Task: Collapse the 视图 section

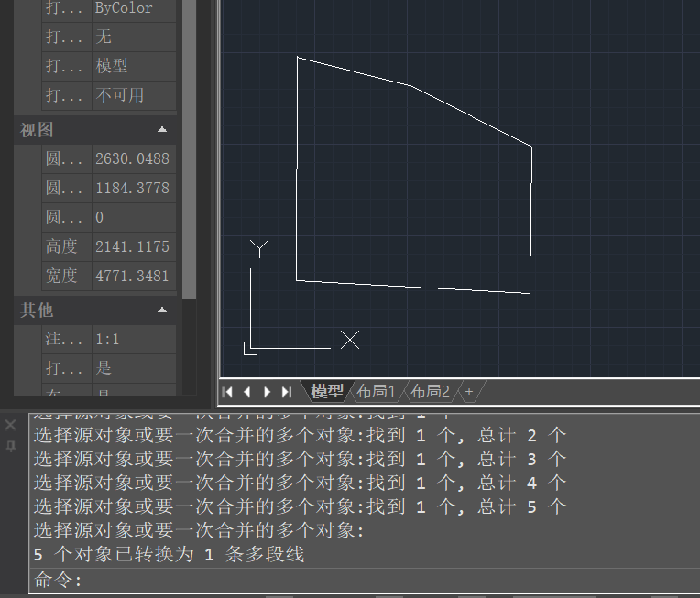Action: [x=162, y=130]
